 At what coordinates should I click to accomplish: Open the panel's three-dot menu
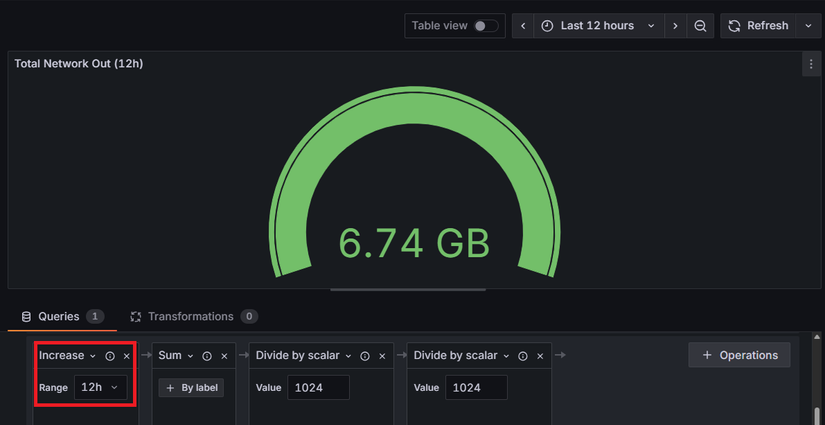pyautogui.click(x=810, y=64)
